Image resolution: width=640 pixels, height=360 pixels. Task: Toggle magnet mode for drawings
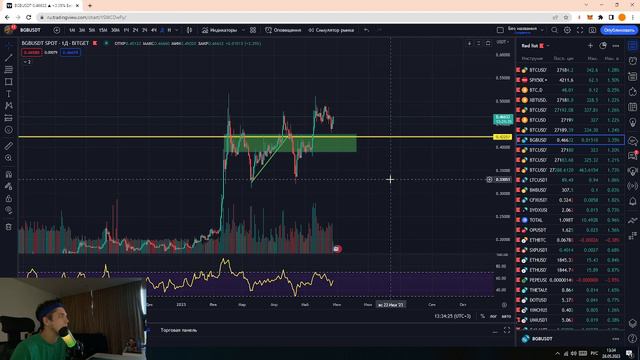point(9,174)
